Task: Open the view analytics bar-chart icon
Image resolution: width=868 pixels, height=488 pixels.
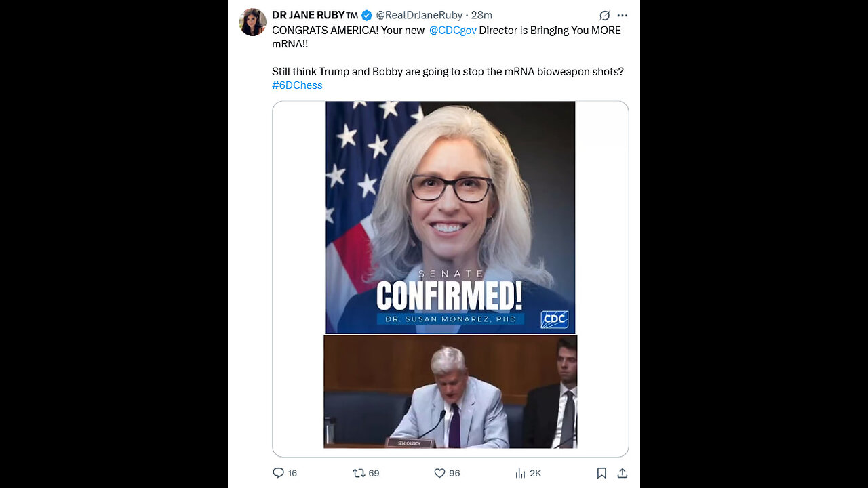Action: 521,473
